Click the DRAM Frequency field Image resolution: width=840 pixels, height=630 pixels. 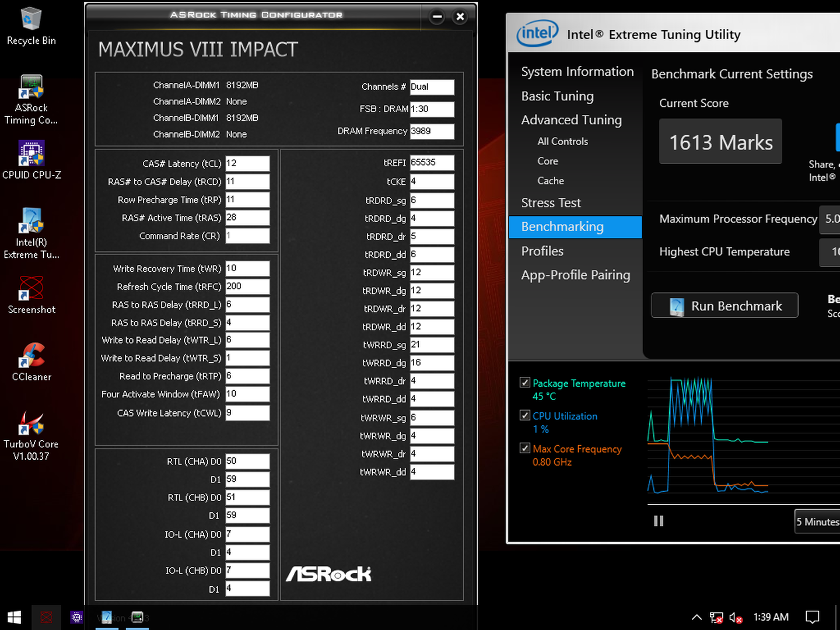pyautogui.click(x=432, y=131)
